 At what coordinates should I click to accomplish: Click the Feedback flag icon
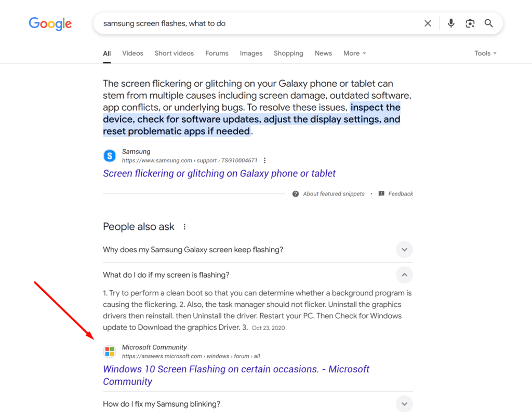[381, 193]
